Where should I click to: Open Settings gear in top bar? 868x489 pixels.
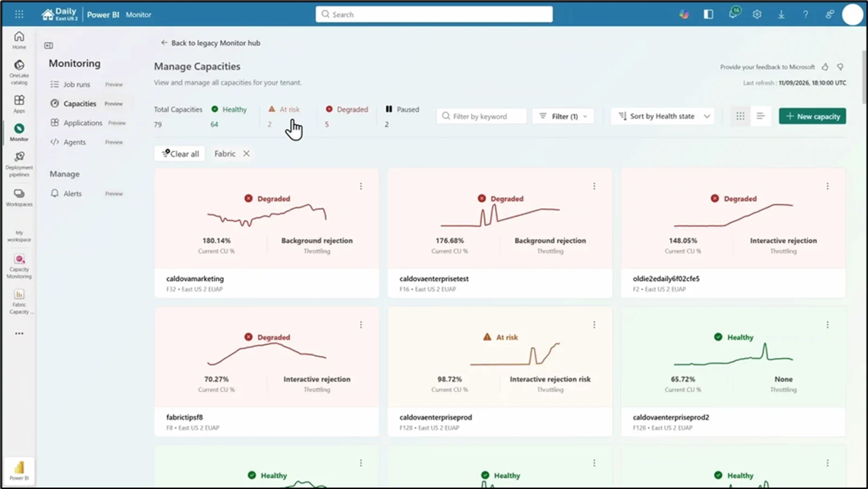tap(757, 15)
